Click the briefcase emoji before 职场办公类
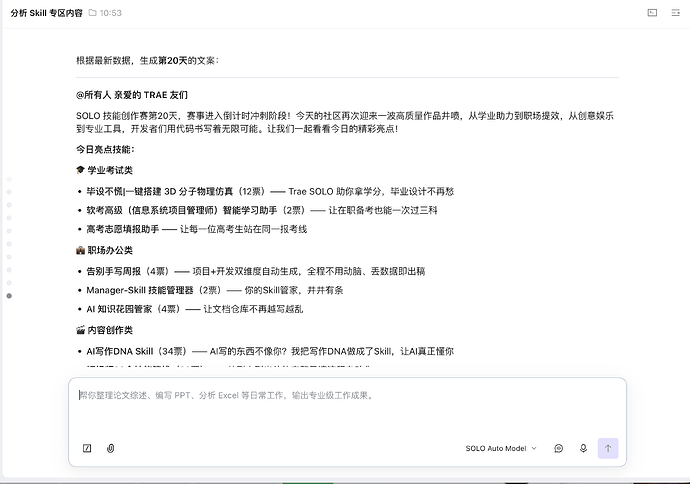Screen dimensions: 690x484 point(80,250)
